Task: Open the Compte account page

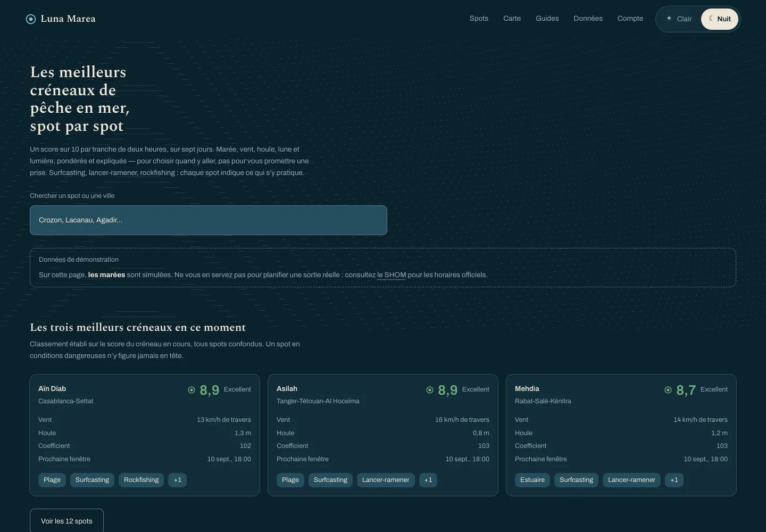Action: pos(630,19)
